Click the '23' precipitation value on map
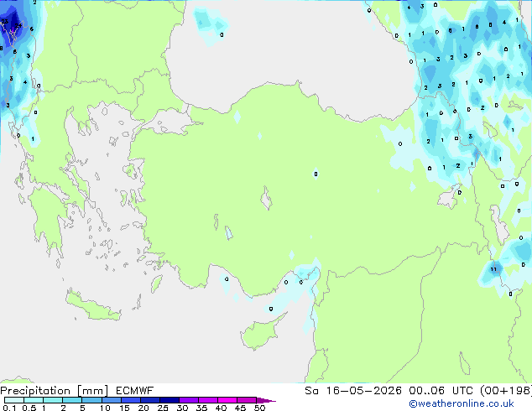This screenshot has width=532, height=411. point(4,22)
